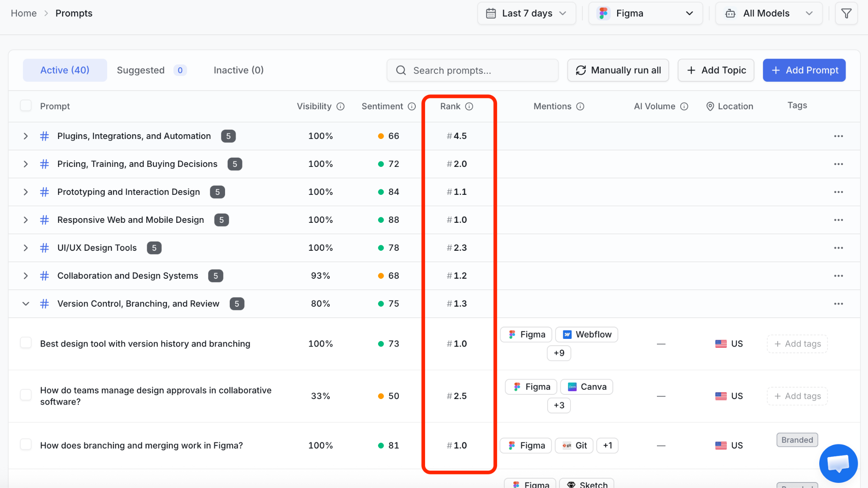Click the Sentiment info icon
Screen dimensions: 868x488
click(412, 106)
